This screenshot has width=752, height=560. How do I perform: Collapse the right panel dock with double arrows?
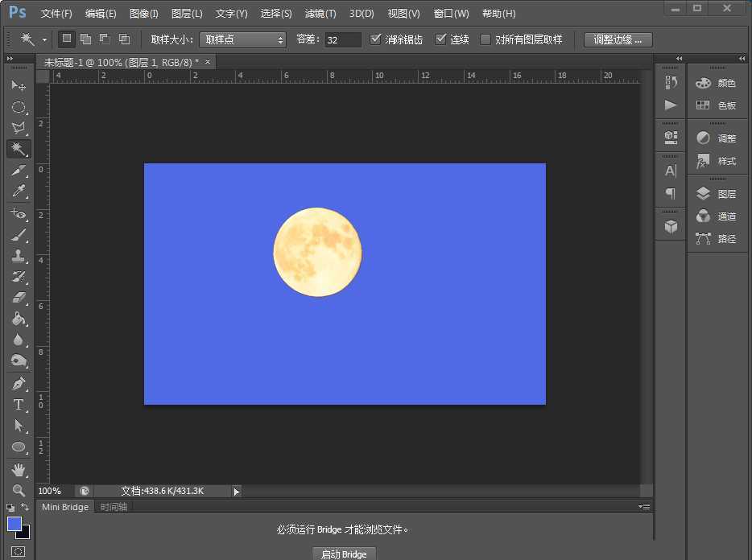tap(741, 59)
